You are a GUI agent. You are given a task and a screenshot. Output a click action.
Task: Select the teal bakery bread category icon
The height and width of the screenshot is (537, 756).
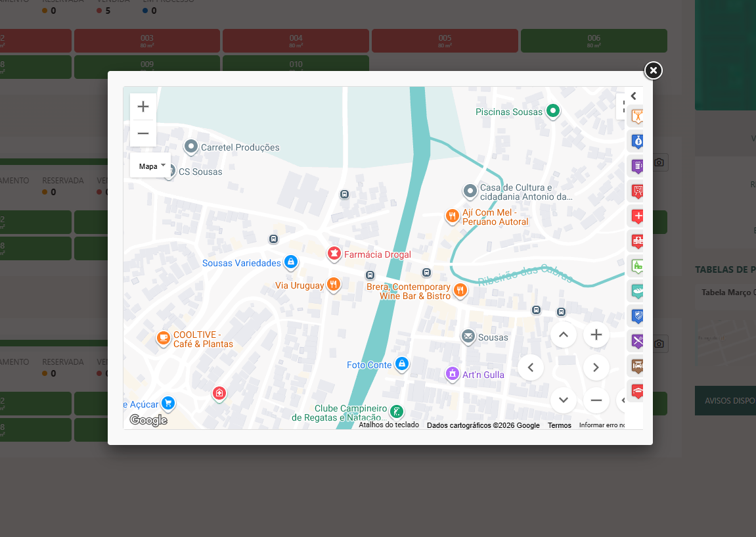[x=637, y=291]
